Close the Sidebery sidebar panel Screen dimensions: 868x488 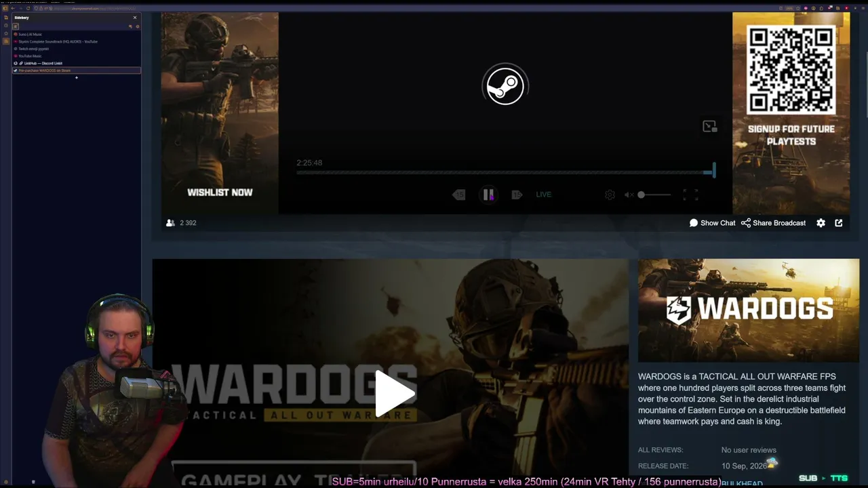[135, 18]
